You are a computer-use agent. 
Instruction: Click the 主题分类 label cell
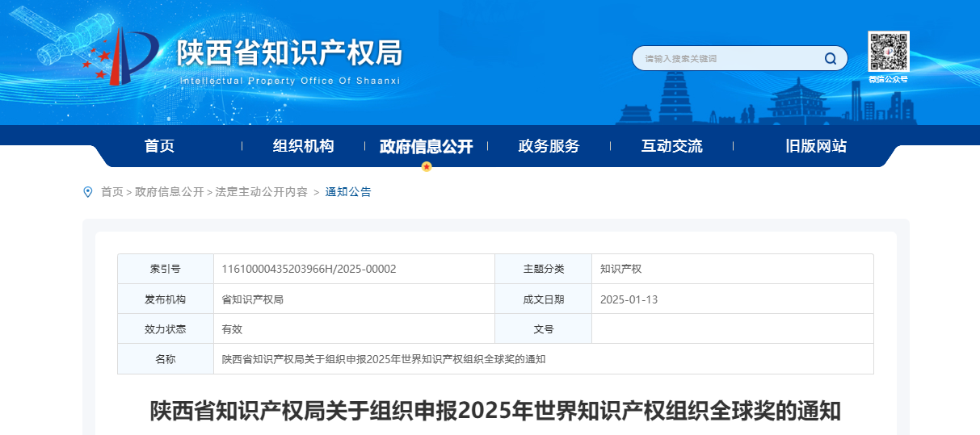[x=544, y=269]
